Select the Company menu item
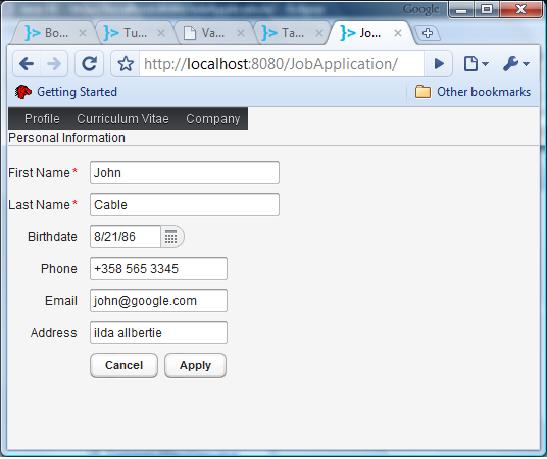This screenshot has height=459, width=547. pyautogui.click(x=213, y=119)
